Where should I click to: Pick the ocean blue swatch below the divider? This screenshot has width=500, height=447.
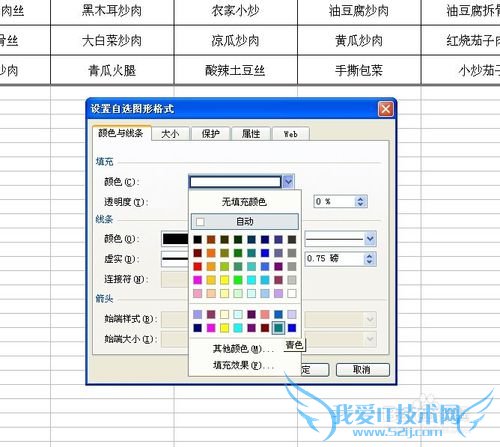click(278, 314)
